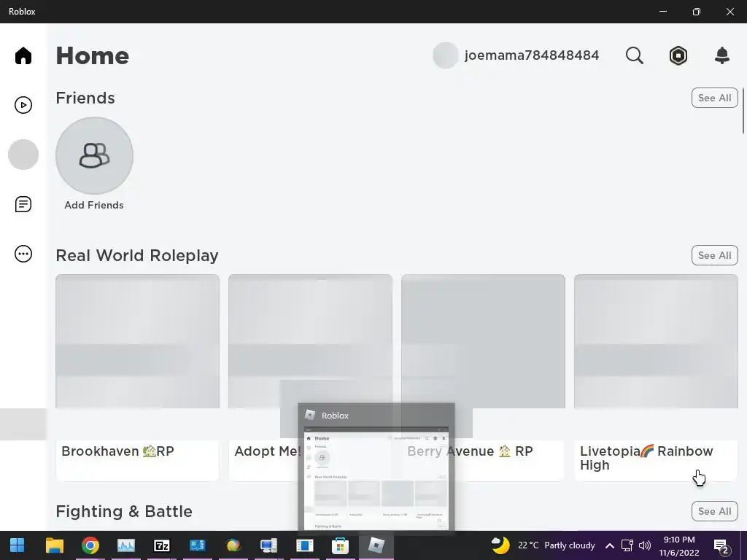The height and width of the screenshot is (560, 747).
Task: Click the Brookhaven RP title
Action: point(117,451)
